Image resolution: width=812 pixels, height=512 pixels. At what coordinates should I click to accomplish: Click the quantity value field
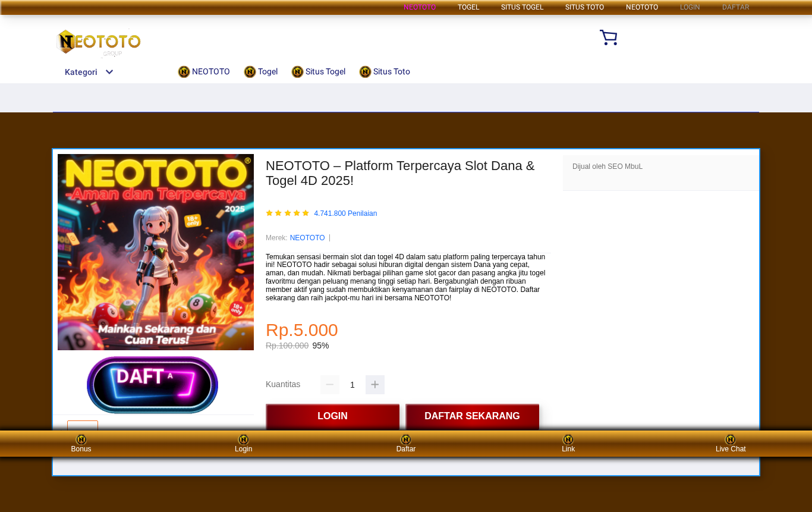pyautogui.click(x=353, y=385)
